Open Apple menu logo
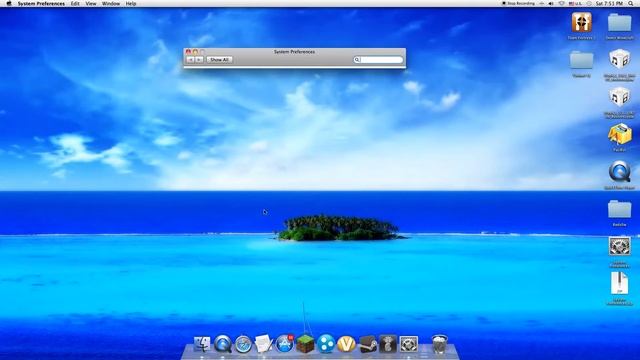 click(x=9, y=3)
